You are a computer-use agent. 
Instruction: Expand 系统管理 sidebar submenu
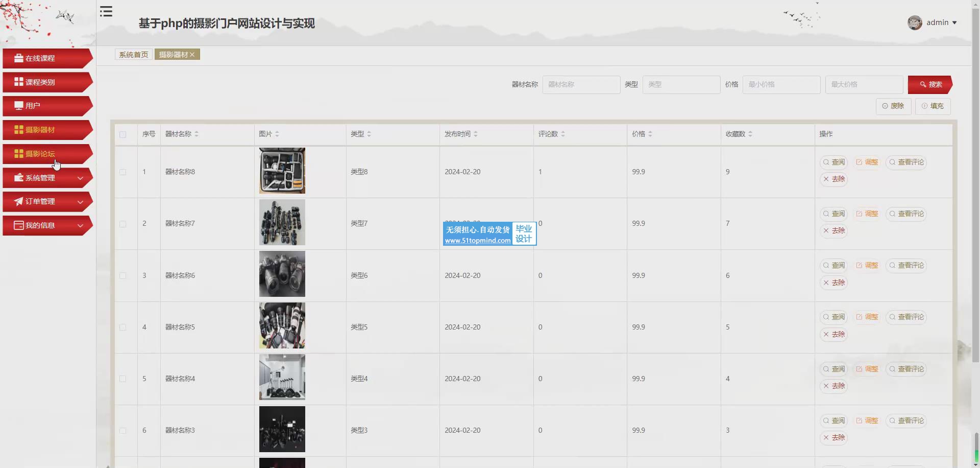tap(47, 178)
